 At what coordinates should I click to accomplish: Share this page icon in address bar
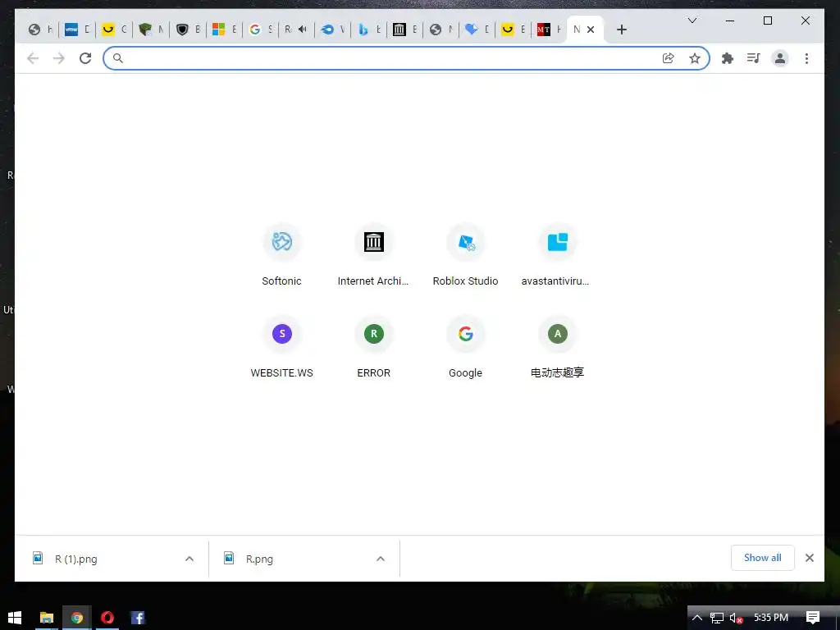tap(668, 58)
